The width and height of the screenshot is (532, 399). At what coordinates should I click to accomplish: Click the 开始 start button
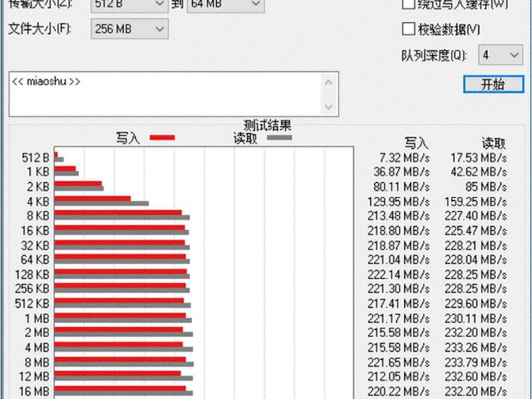pyautogui.click(x=493, y=84)
